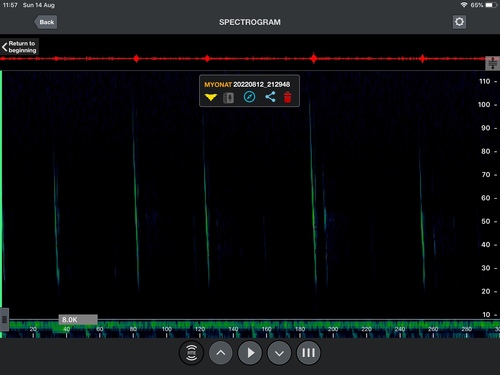Go to previous recording up arrow
The image size is (500, 375).
coord(221,353)
